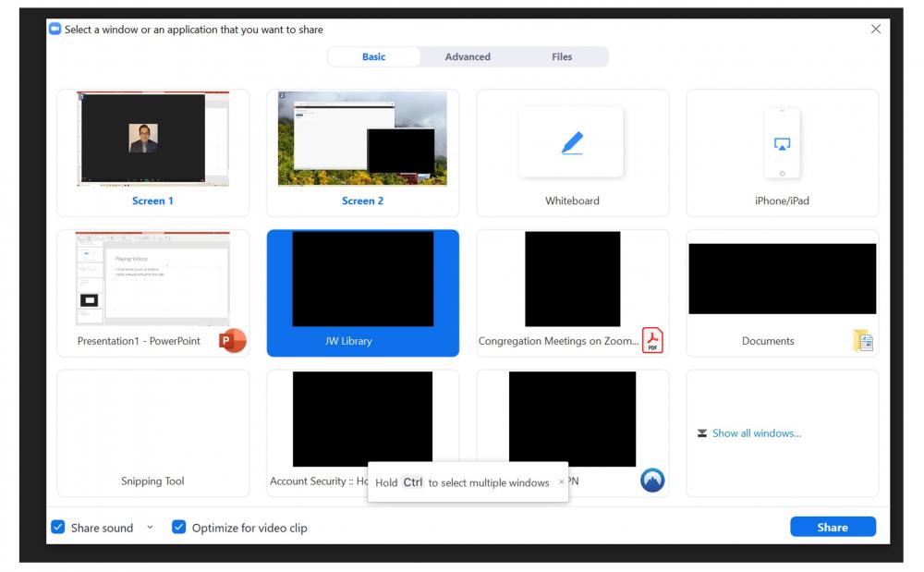Dismiss the Hold Ctrl tooltip
Viewport: 924px width, 572px height.
561,482
